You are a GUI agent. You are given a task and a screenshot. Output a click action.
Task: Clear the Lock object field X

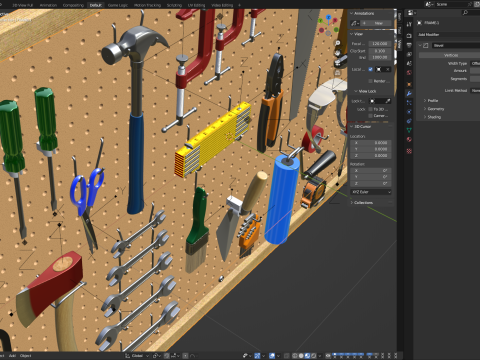387,69
